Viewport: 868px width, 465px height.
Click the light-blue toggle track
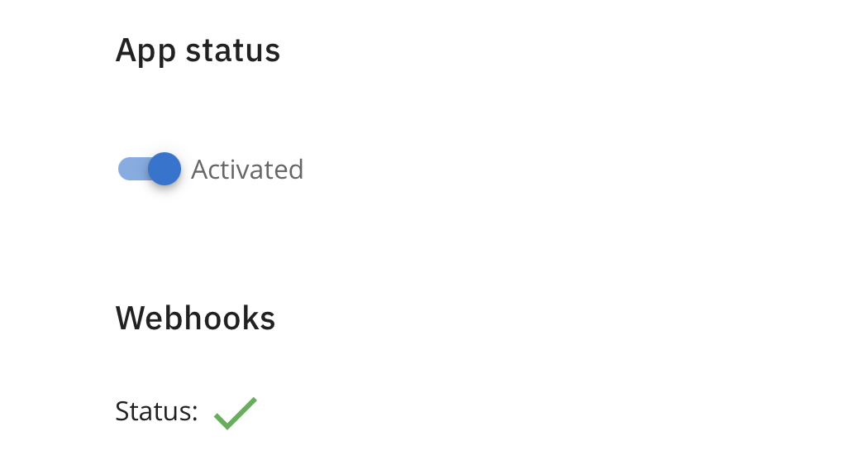(132, 169)
